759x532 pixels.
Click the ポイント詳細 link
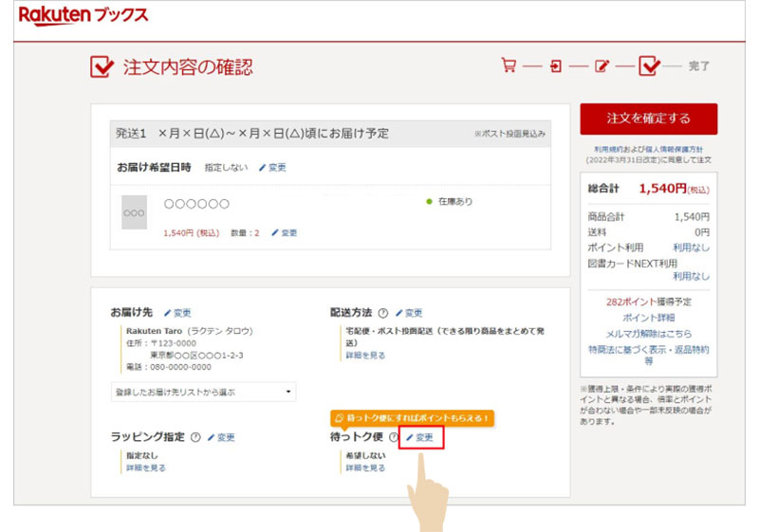(649, 318)
